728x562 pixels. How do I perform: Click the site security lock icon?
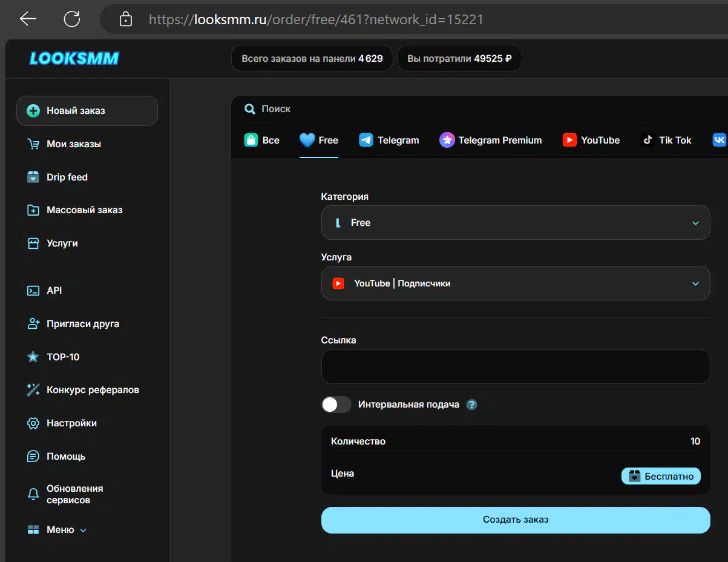[126, 19]
